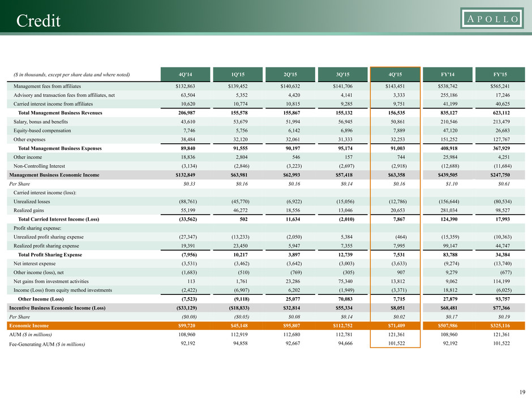This screenshot has height=399, width=532.
Task: Click FY'15 net gains value 114,199
Action: pos(501,281)
